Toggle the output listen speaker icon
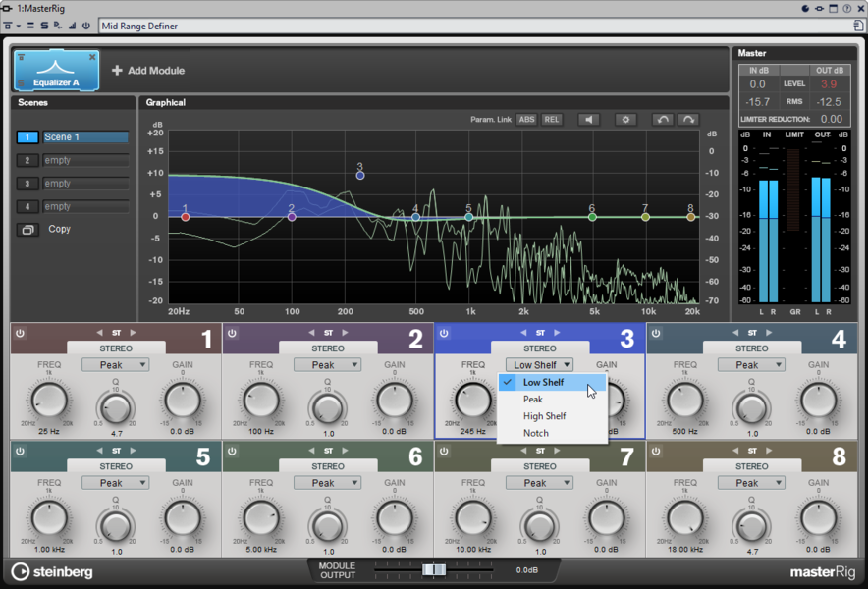 [588, 120]
